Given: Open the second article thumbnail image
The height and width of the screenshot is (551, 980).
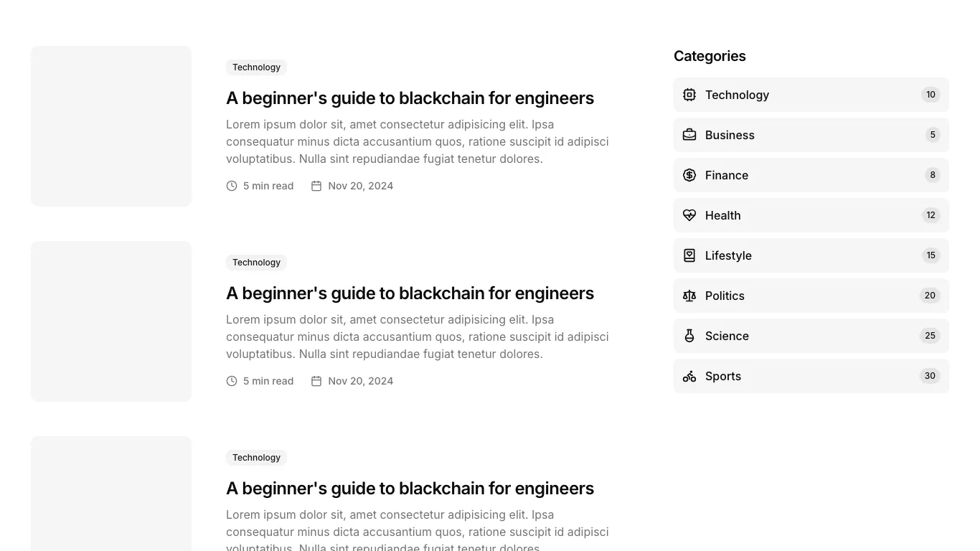Looking at the screenshot, I should click(x=111, y=321).
